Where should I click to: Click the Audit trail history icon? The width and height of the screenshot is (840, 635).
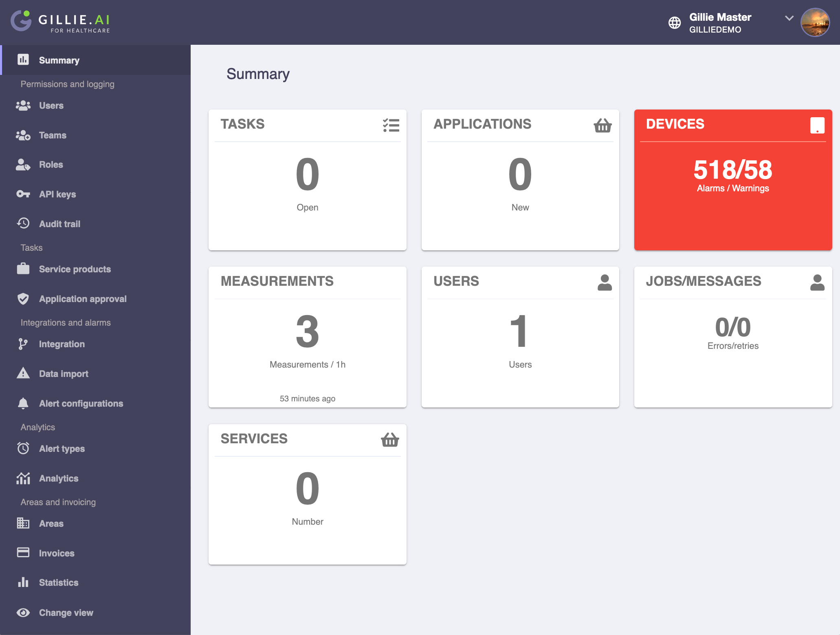tap(23, 223)
